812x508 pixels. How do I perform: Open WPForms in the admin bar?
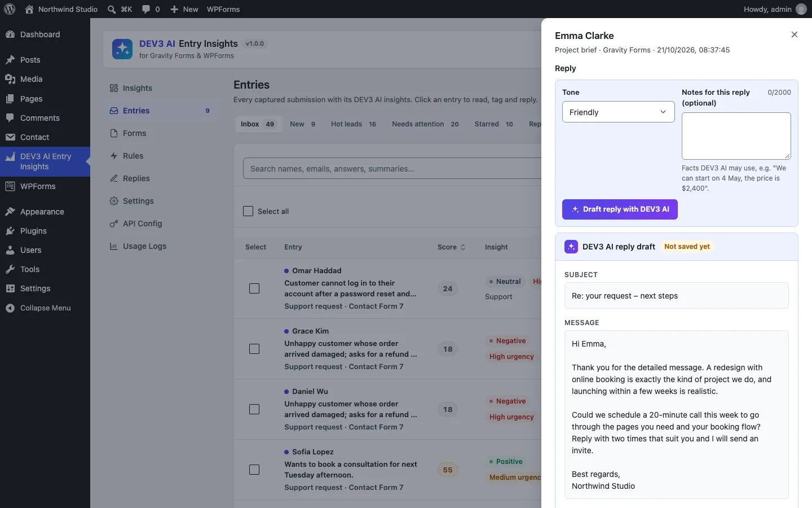(223, 9)
